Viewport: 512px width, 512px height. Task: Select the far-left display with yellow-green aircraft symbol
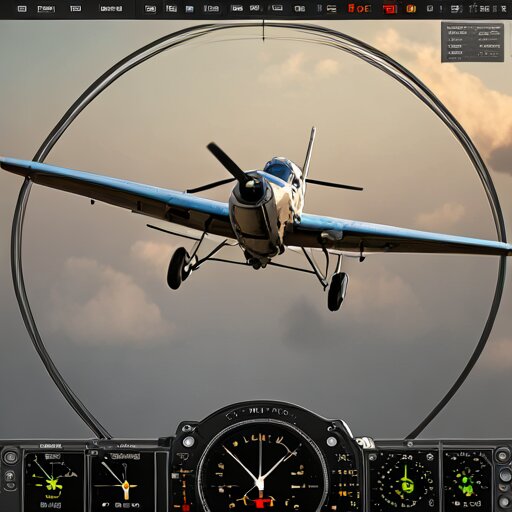[x=55, y=481]
